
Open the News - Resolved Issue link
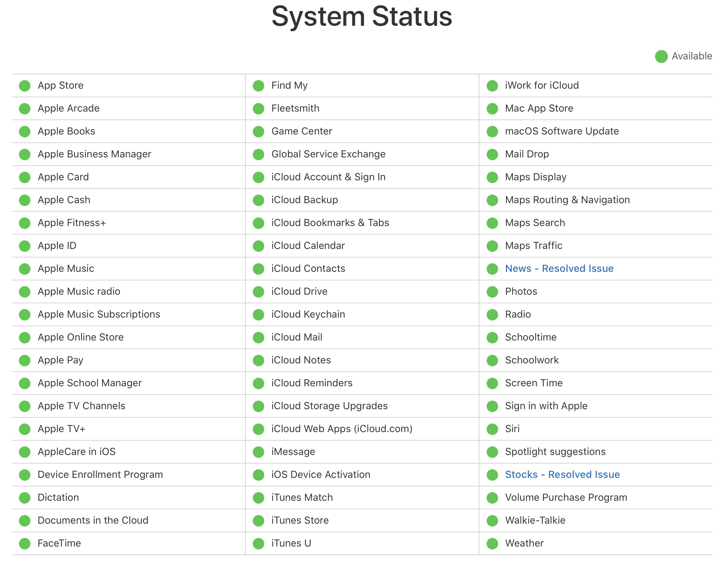click(559, 269)
